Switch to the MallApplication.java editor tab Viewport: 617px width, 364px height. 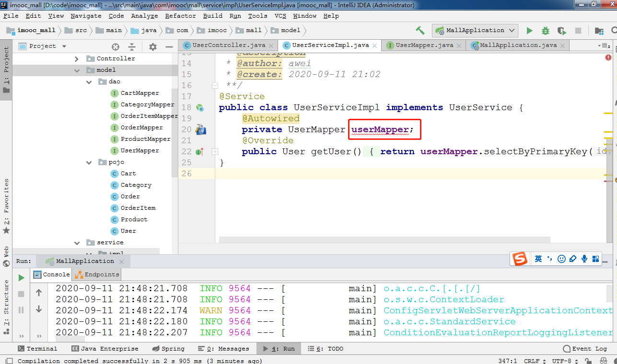tap(518, 45)
